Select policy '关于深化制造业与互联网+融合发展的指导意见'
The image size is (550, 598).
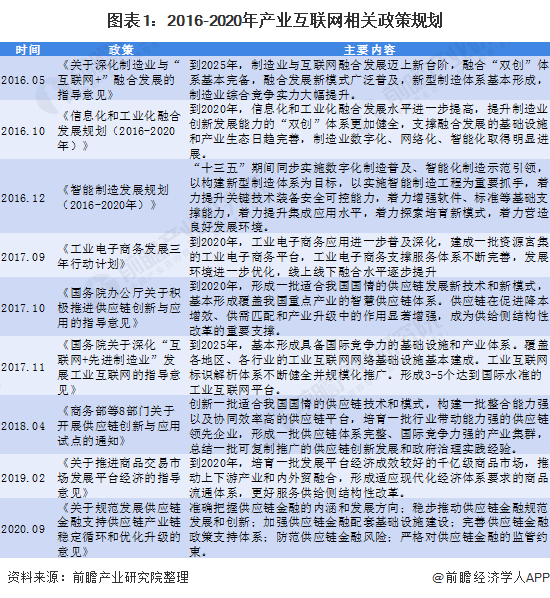tap(119, 80)
